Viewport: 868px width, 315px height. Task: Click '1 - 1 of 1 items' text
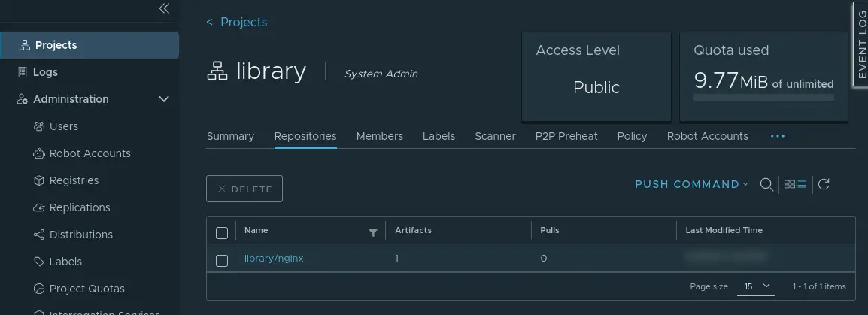pyautogui.click(x=818, y=286)
